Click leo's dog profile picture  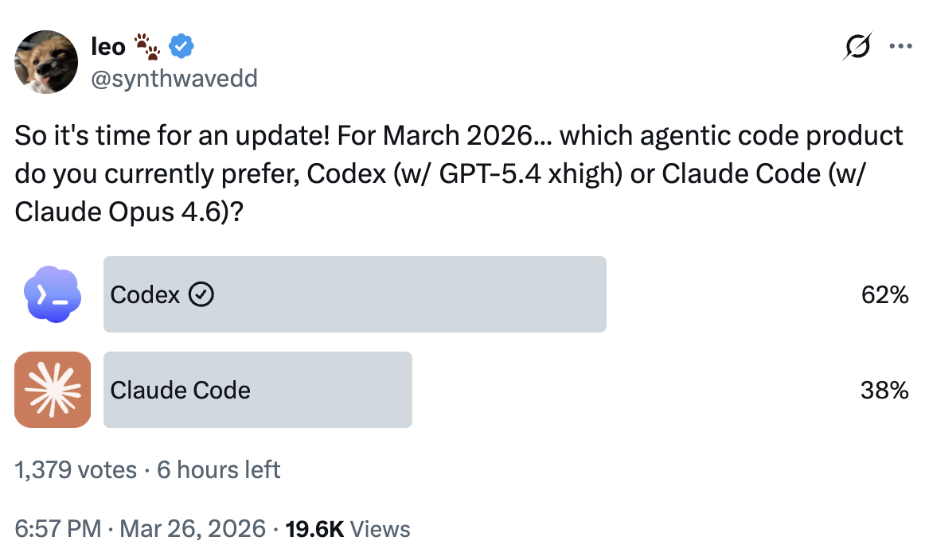(45, 61)
